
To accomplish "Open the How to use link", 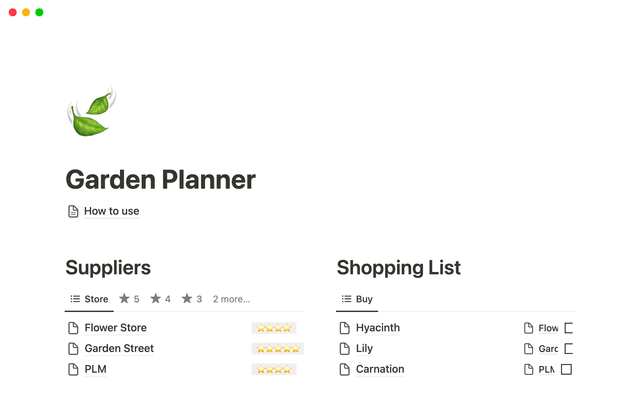I will coord(111,211).
